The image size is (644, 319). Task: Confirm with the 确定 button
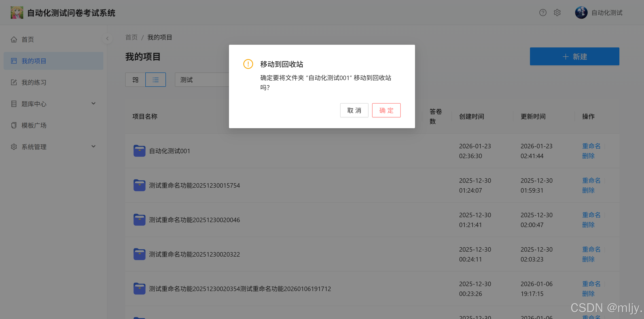(386, 110)
